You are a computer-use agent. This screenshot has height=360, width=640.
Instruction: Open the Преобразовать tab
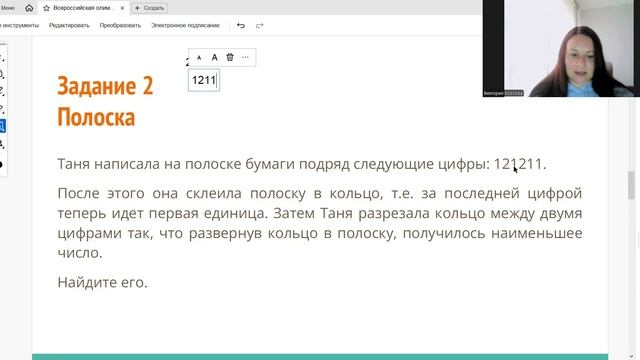[120, 25]
